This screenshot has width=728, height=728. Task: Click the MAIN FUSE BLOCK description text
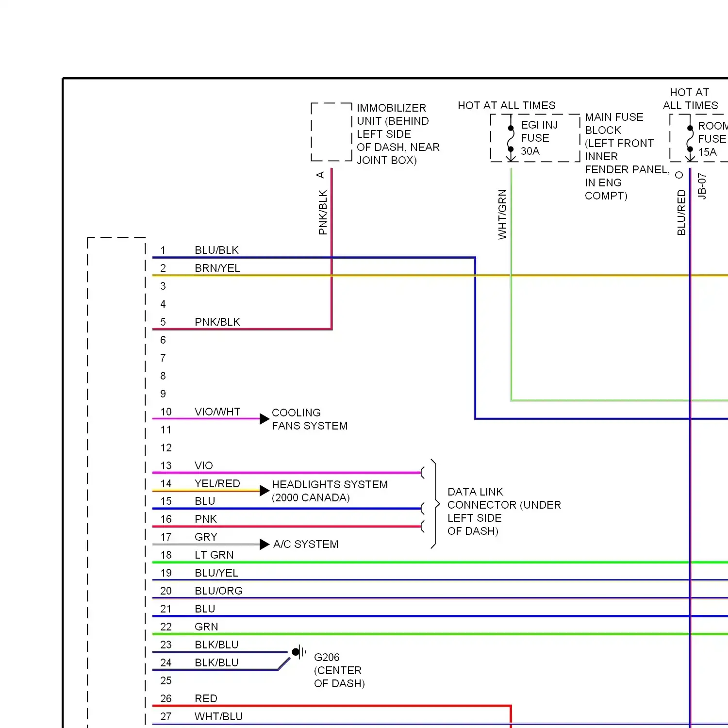(627, 156)
